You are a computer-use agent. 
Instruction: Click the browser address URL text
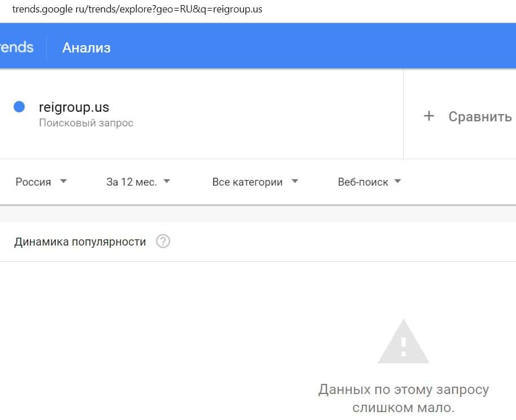pos(137,9)
